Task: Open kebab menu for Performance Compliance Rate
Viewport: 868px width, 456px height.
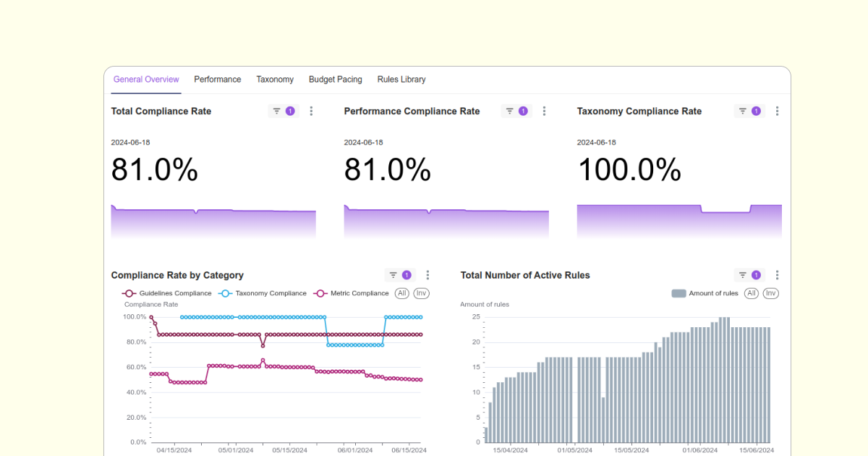Action: (545, 111)
